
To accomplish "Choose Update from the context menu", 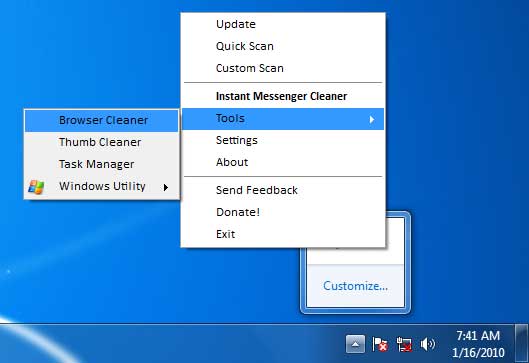I will point(283,24).
